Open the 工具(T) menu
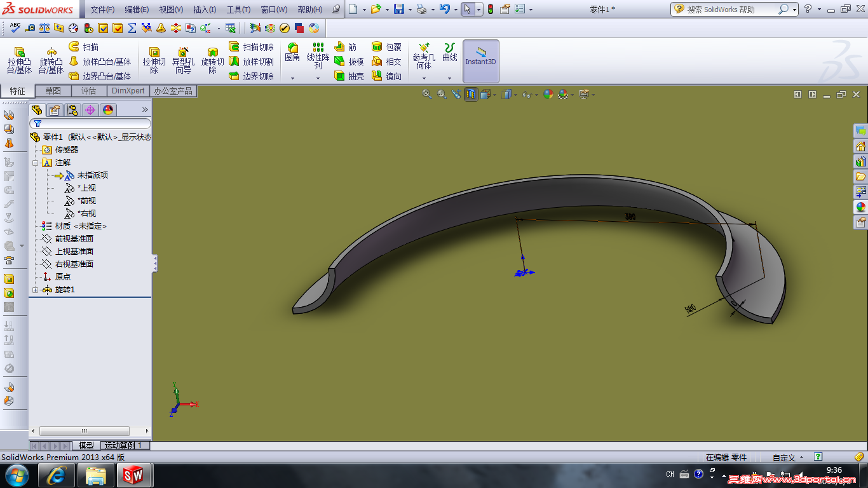868x488 pixels. click(238, 10)
